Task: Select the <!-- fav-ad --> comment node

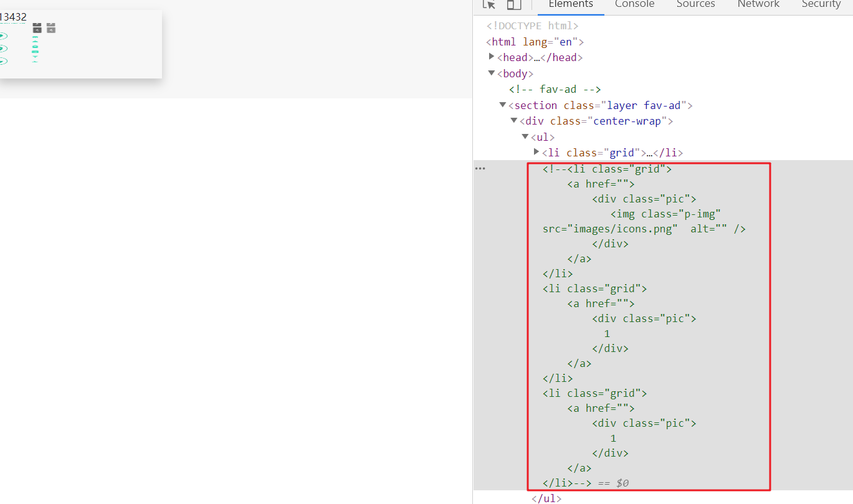Action: click(x=555, y=90)
